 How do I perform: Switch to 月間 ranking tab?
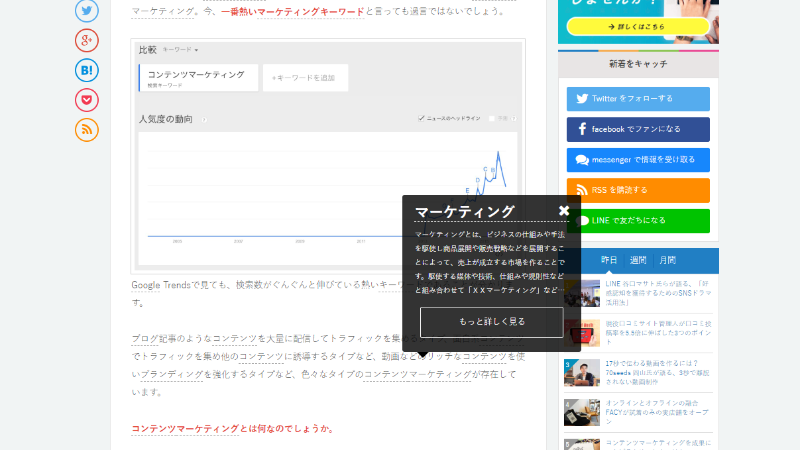pos(667,260)
